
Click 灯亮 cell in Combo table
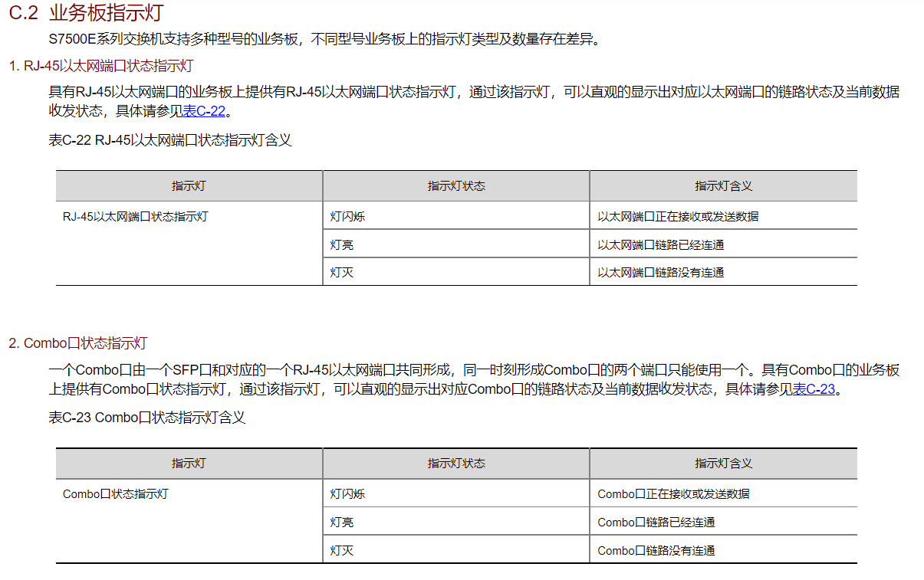(456, 522)
